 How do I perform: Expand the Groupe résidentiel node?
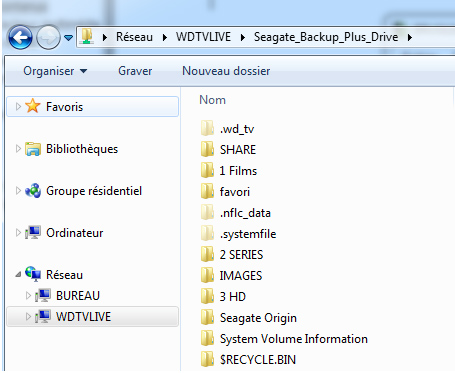pyautogui.click(x=18, y=191)
